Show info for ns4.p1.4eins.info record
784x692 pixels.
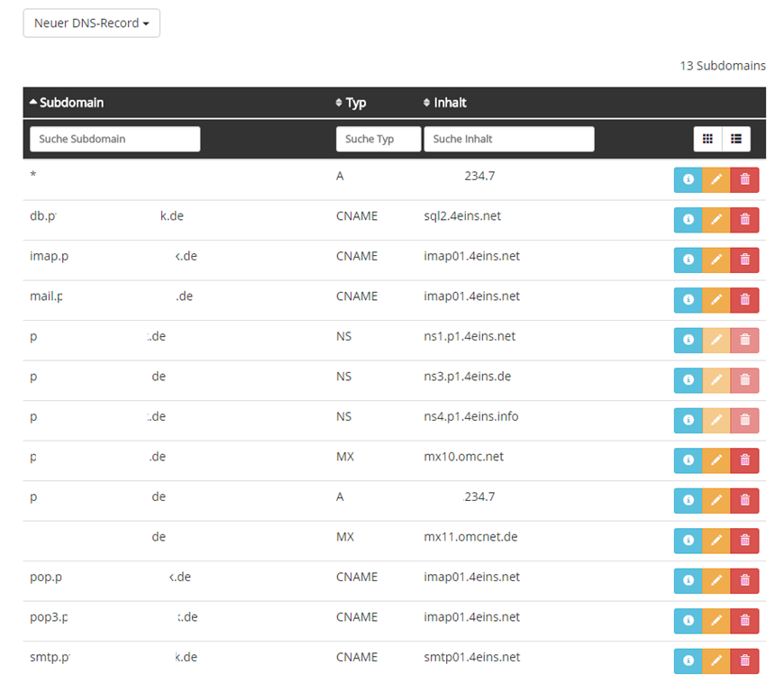click(x=688, y=420)
